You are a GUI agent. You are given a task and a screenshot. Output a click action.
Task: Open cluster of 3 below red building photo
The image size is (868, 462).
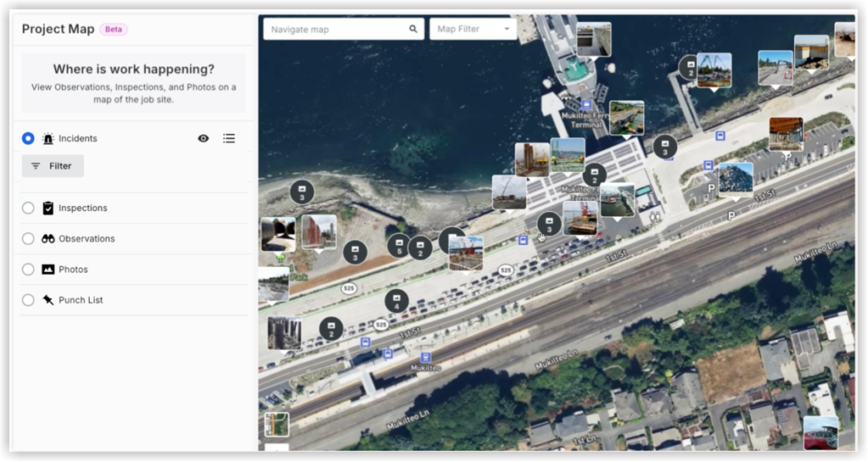(x=356, y=253)
